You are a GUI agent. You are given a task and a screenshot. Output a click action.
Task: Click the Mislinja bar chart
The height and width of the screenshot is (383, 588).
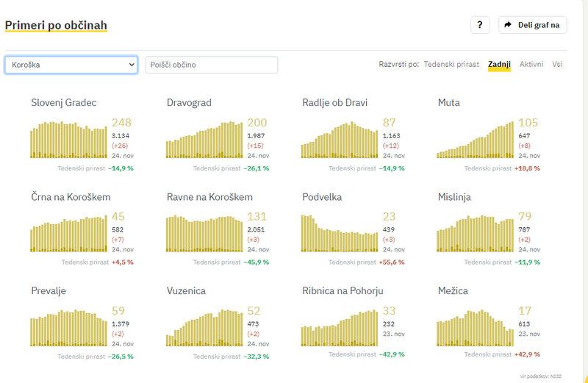pyautogui.click(x=476, y=235)
